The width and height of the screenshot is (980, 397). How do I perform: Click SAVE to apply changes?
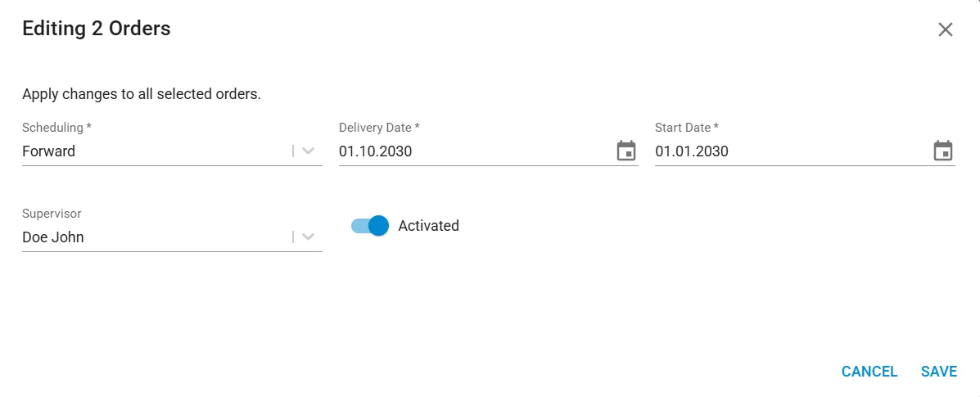pyautogui.click(x=939, y=372)
